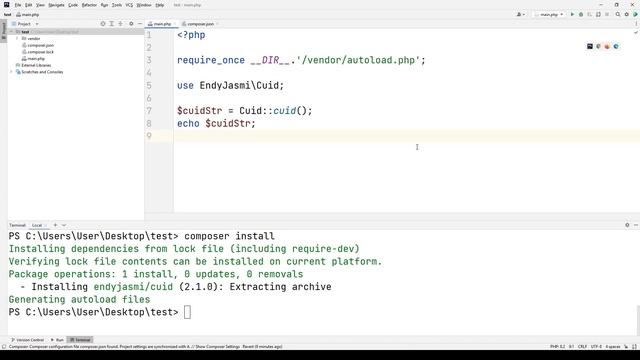Toggle the Terminal tool window button

click(x=80, y=340)
